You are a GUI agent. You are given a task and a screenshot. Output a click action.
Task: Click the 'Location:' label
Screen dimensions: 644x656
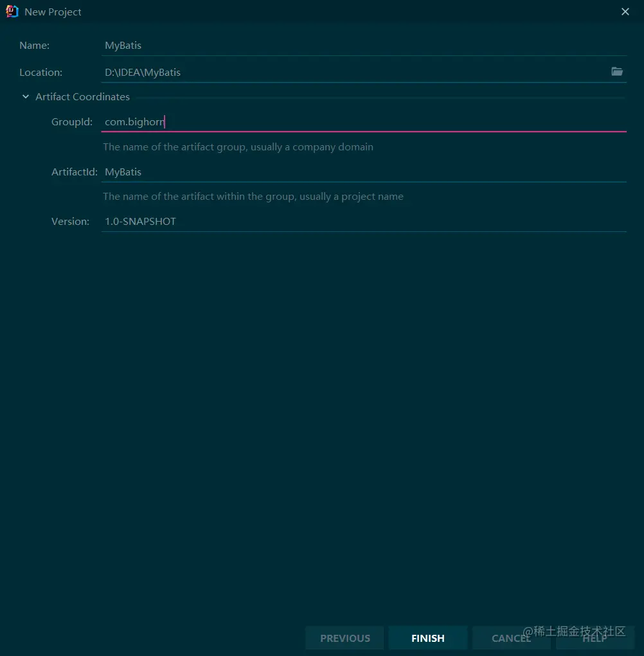[40, 72]
